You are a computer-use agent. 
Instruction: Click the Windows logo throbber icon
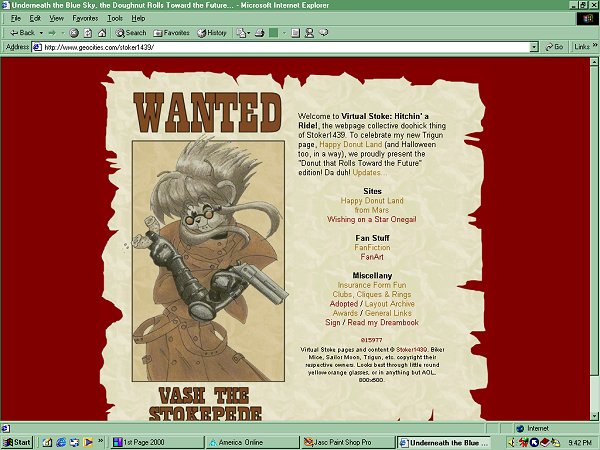pyautogui.click(x=587, y=19)
